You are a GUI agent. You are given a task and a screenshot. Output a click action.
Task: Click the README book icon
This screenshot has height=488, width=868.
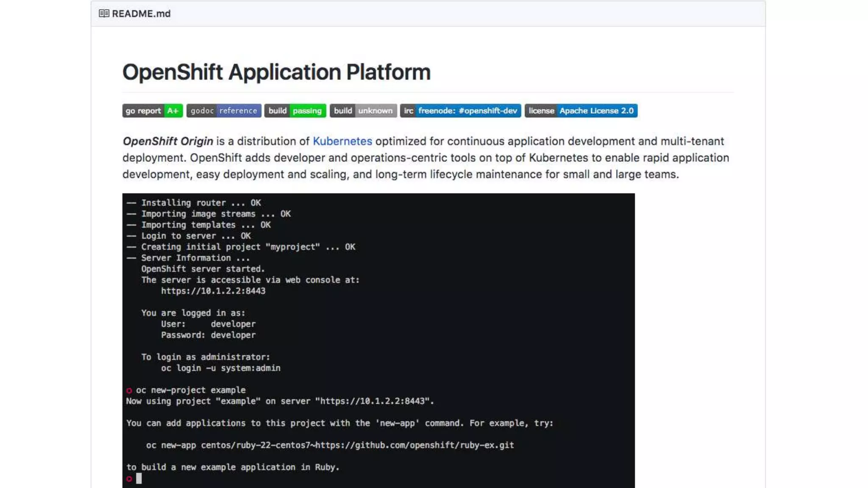[x=104, y=14]
